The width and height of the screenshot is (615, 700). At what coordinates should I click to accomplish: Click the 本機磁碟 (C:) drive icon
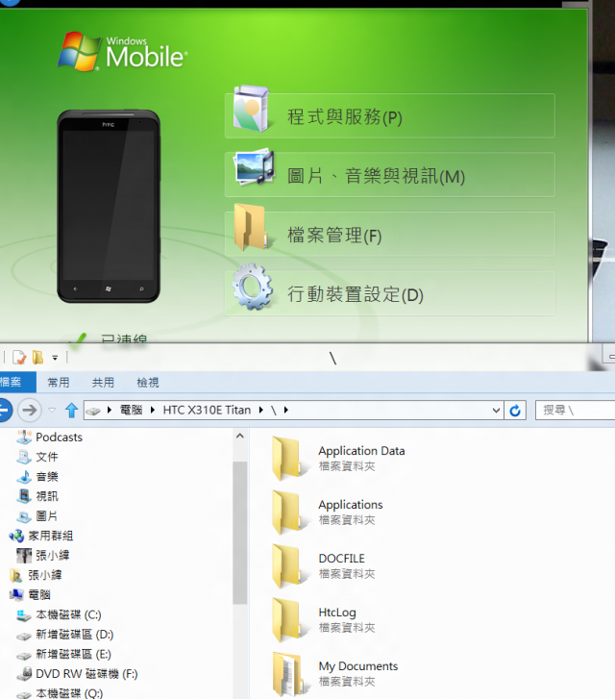click(24, 614)
